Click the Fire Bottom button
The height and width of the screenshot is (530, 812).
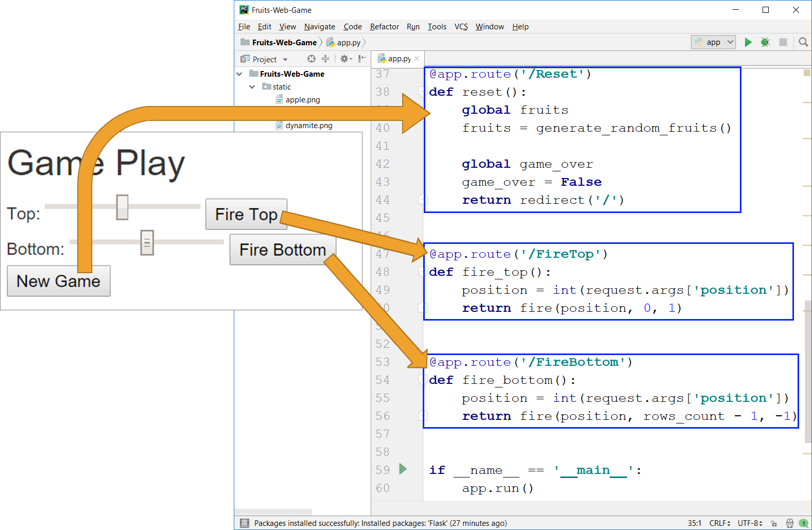[x=282, y=250]
